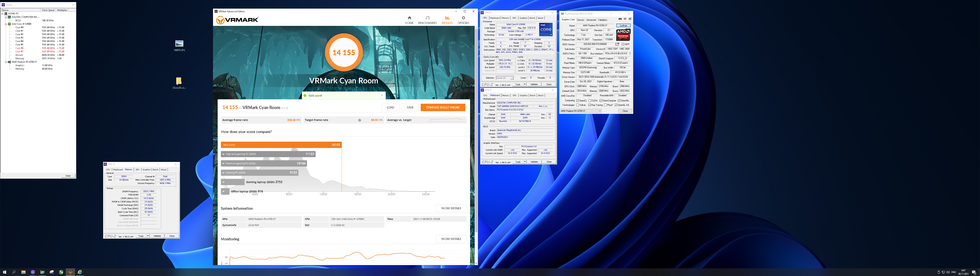The height and width of the screenshot is (276, 980).
Task: Toggle the Ray Tracing checkbox in GPU-Z
Action: click(590, 105)
